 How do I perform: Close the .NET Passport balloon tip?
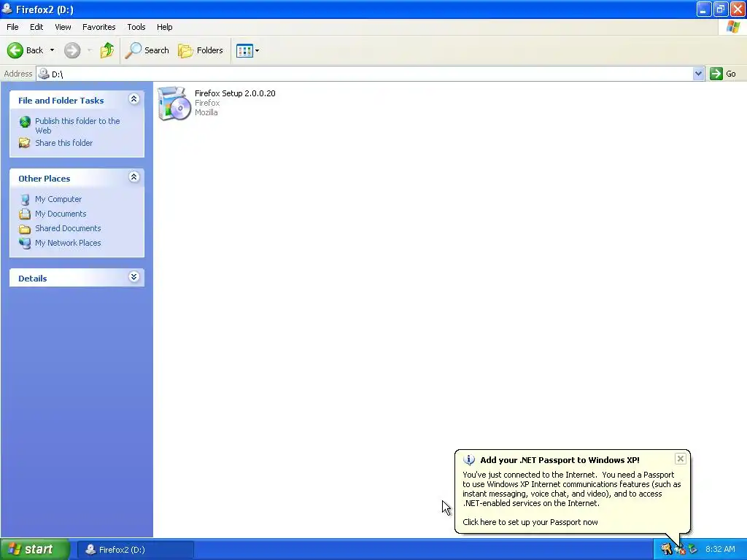point(681,459)
